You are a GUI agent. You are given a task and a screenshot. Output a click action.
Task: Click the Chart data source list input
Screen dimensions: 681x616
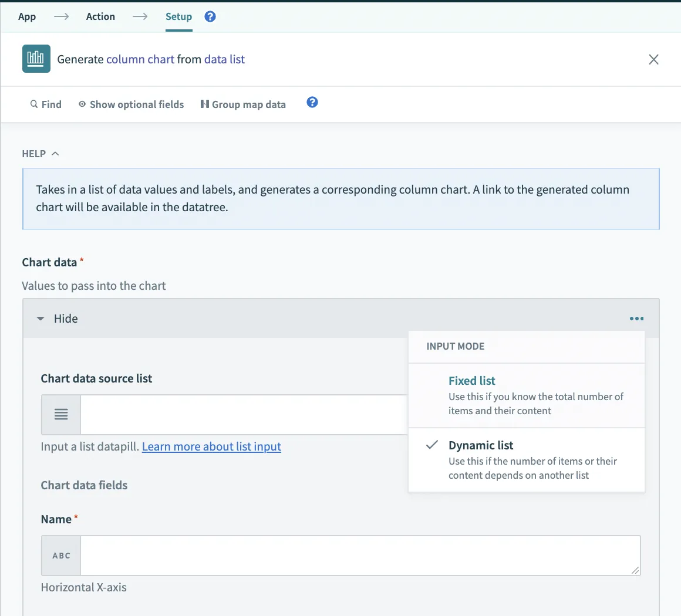coord(244,415)
